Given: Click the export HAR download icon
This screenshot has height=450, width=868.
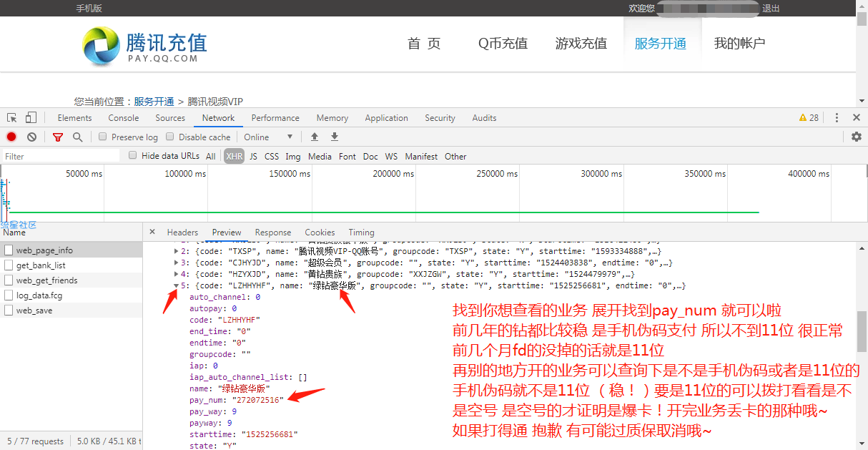Looking at the screenshot, I should 334,137.
